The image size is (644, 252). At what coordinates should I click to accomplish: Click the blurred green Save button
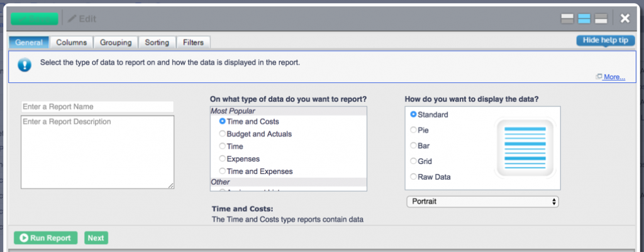pyautogui.click(x=35, y=19)
